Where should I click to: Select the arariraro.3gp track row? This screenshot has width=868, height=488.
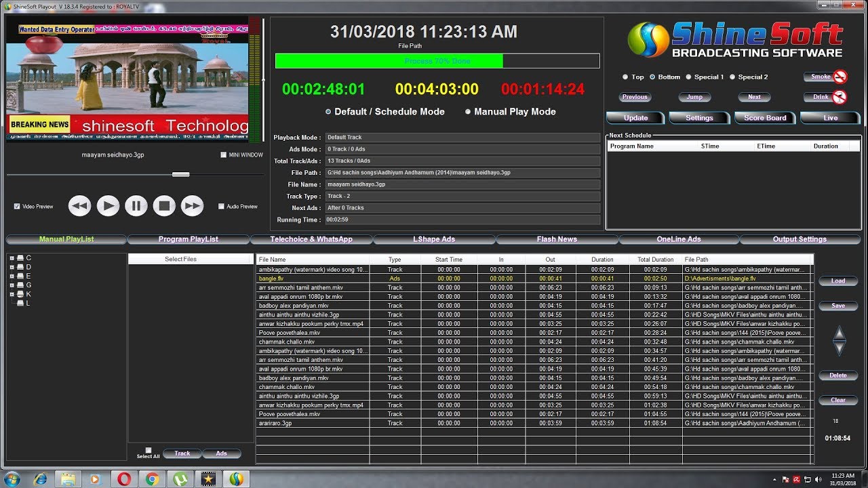[534, 423]
